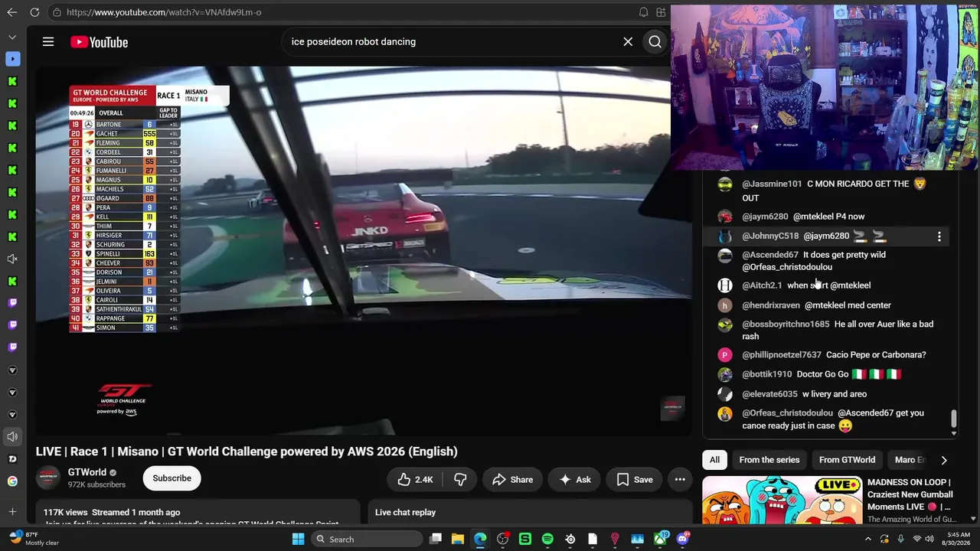Open @Orfeas_christodoulou username in chat

click(788, 413)
